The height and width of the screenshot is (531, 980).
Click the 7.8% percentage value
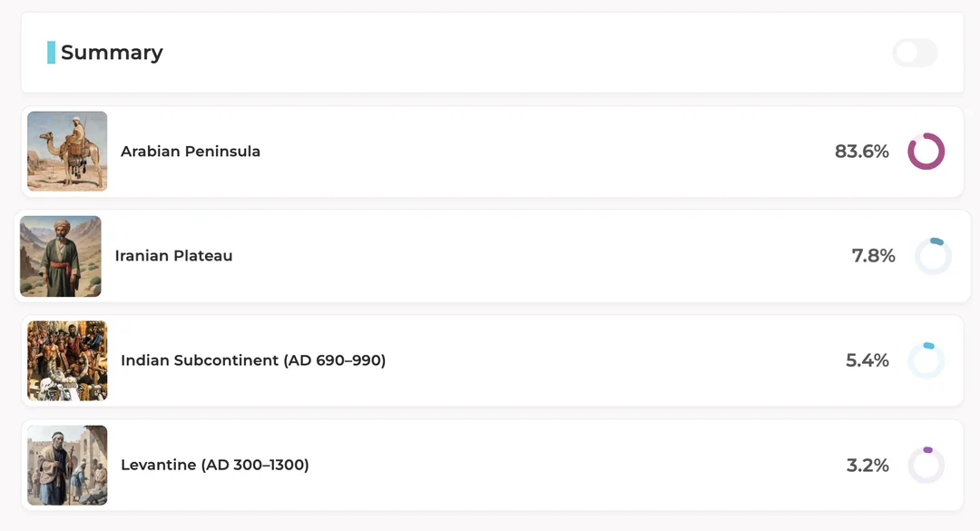[873, 256]
